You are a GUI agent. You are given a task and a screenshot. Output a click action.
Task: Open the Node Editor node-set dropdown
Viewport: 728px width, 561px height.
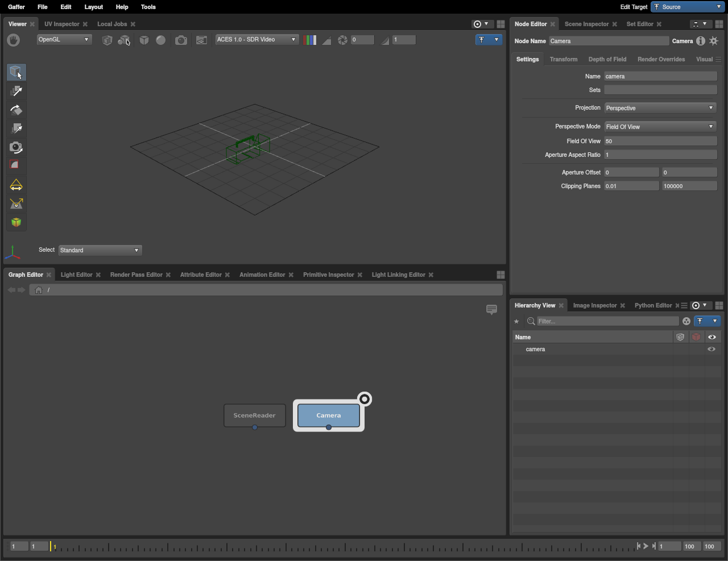click(700, 24)
